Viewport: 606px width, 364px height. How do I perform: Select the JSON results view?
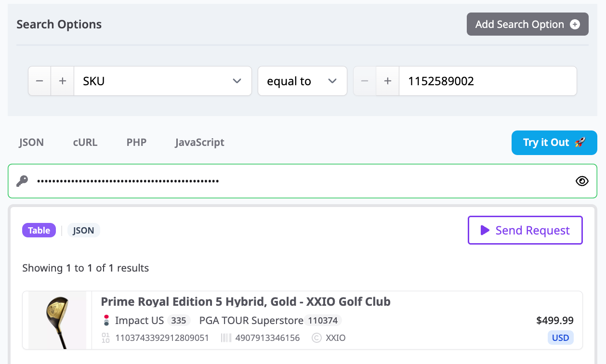83,230
